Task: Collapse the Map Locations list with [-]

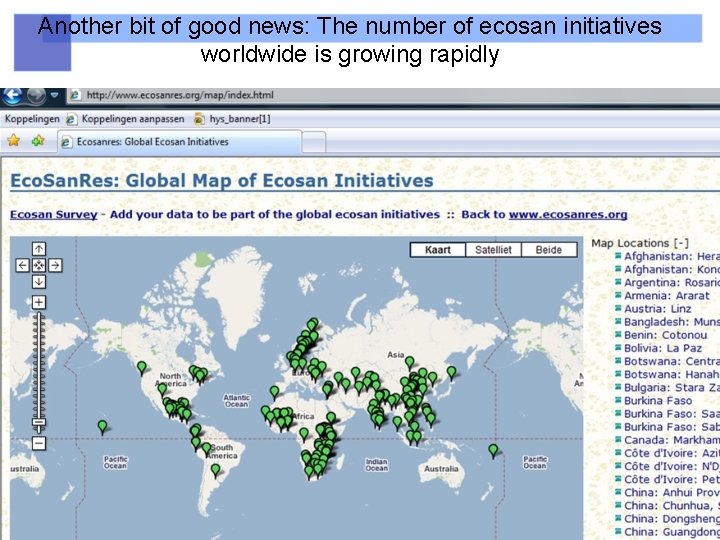Action: click(681, 243)
